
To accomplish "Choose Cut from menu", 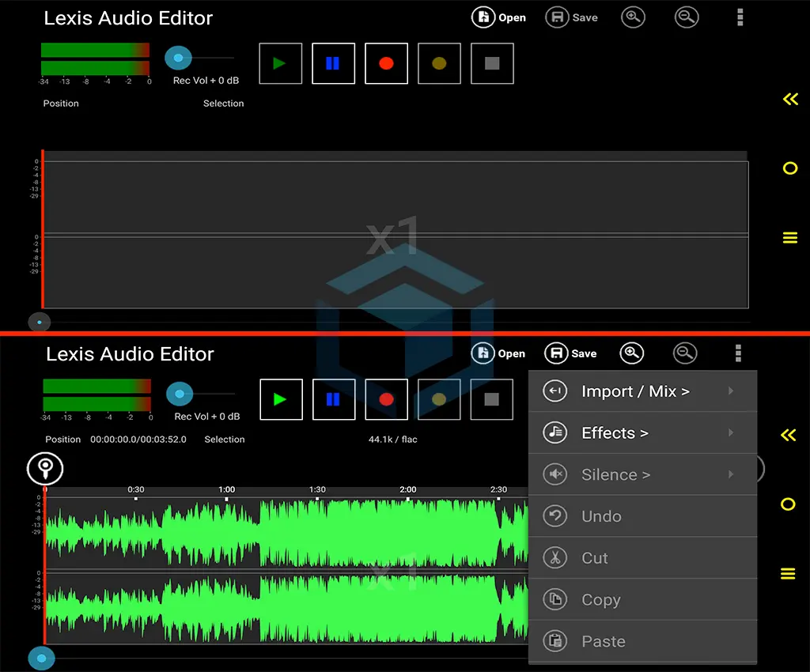I will pos(642,558).
